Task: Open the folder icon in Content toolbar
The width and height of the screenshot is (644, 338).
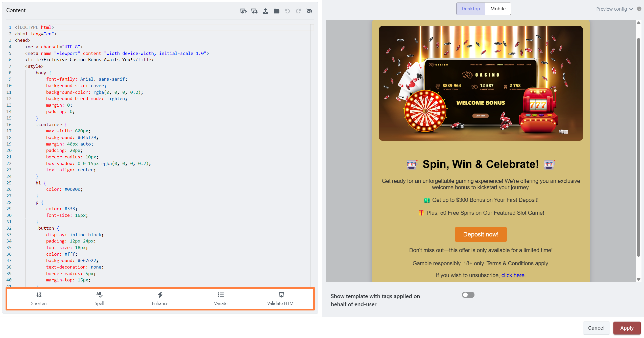Action: point(277,11)
